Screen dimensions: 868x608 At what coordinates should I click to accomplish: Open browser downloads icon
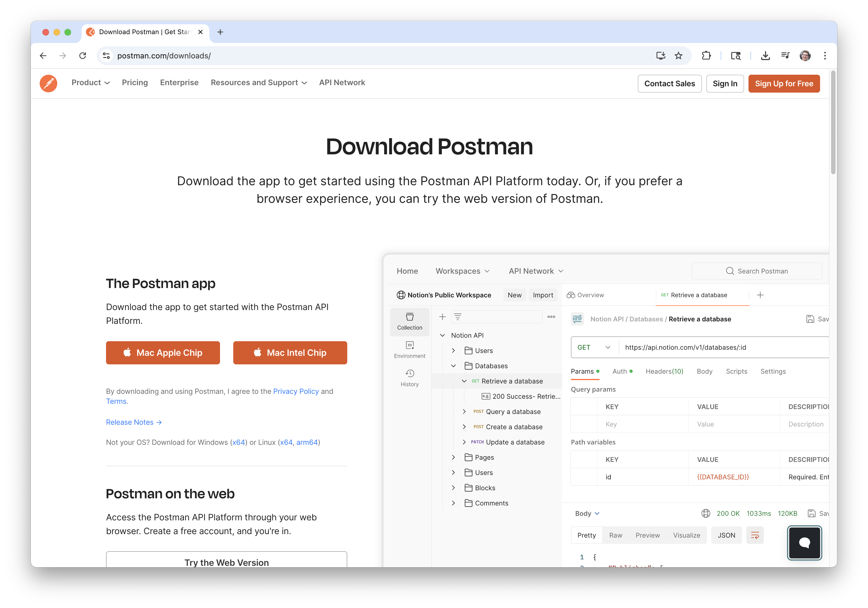point(765,56)
